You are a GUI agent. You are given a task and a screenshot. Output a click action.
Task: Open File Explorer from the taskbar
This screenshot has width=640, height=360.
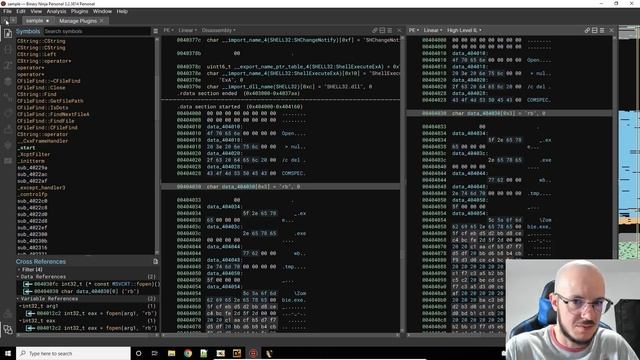(171, 353)
